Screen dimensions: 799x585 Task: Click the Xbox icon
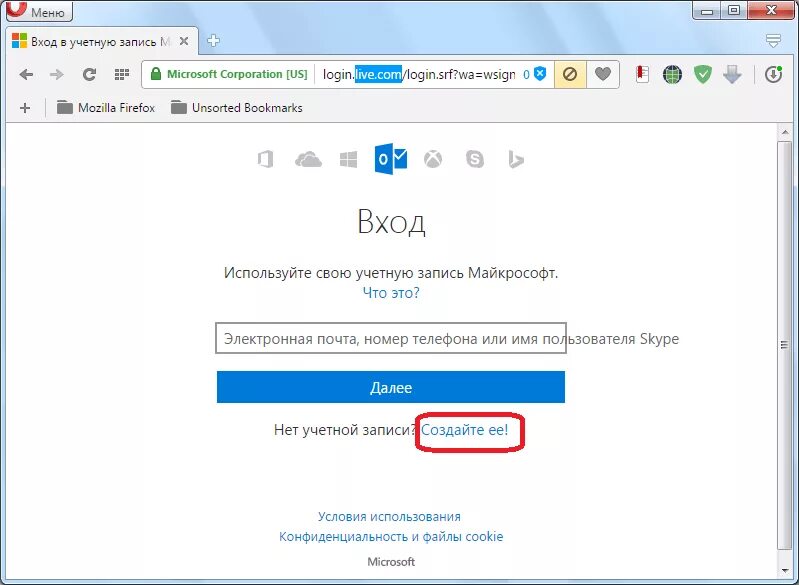(x=433, y=159)
